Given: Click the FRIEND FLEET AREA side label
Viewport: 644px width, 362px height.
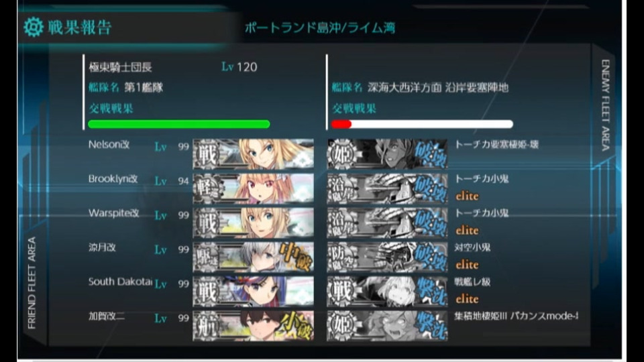Looking at the screenshot, I should tap(32, 283).
